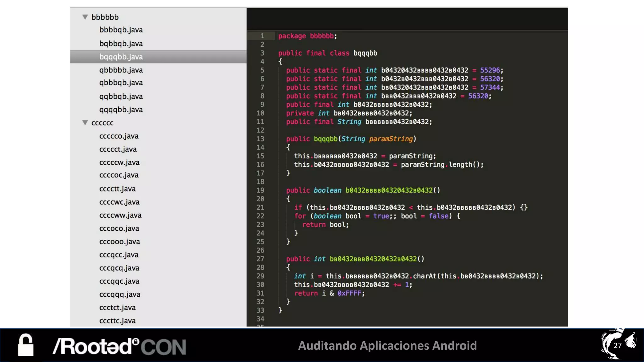Click the 'package bbbbbb;' statement
The width and height of the screenshot is (644, 362).
pos(308,36)
